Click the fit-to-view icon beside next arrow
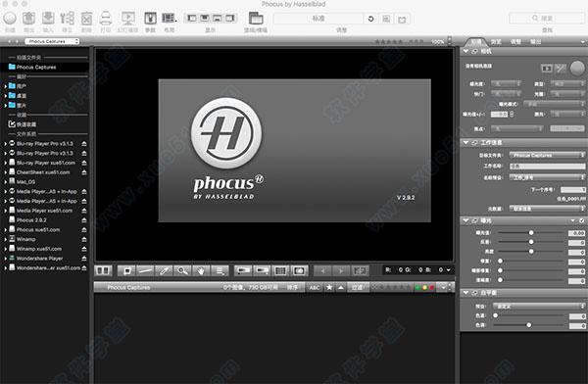588x384 pixels. [360, 270]
